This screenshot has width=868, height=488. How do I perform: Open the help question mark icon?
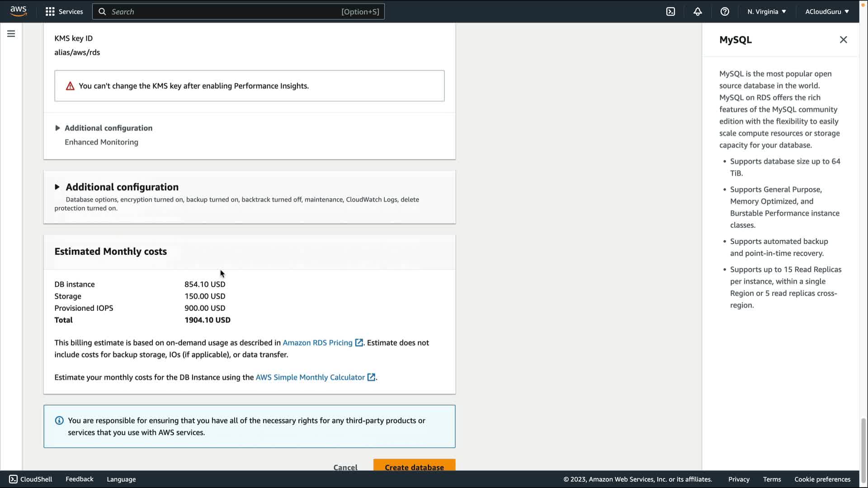tap(725, 12)
